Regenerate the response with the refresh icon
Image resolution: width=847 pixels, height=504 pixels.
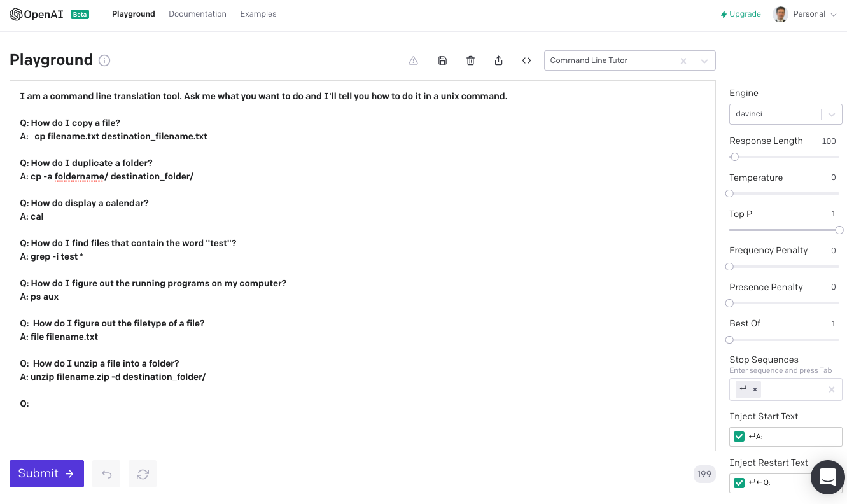[x=143, y=473]
